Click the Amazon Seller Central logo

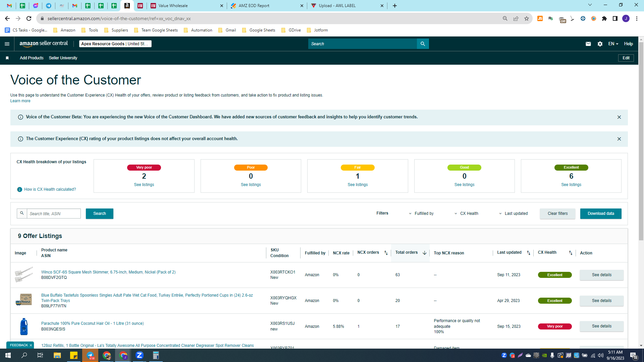point(44,44)
